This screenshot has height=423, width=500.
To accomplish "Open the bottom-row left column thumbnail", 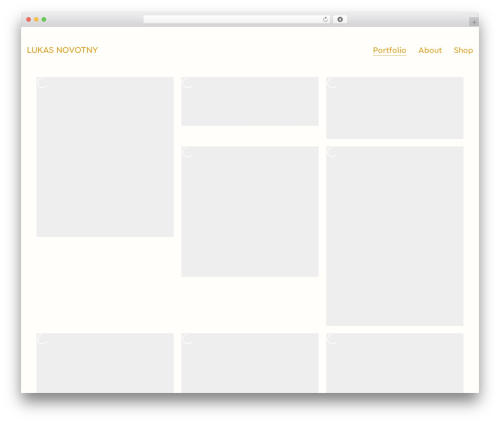I will (105, 363).
